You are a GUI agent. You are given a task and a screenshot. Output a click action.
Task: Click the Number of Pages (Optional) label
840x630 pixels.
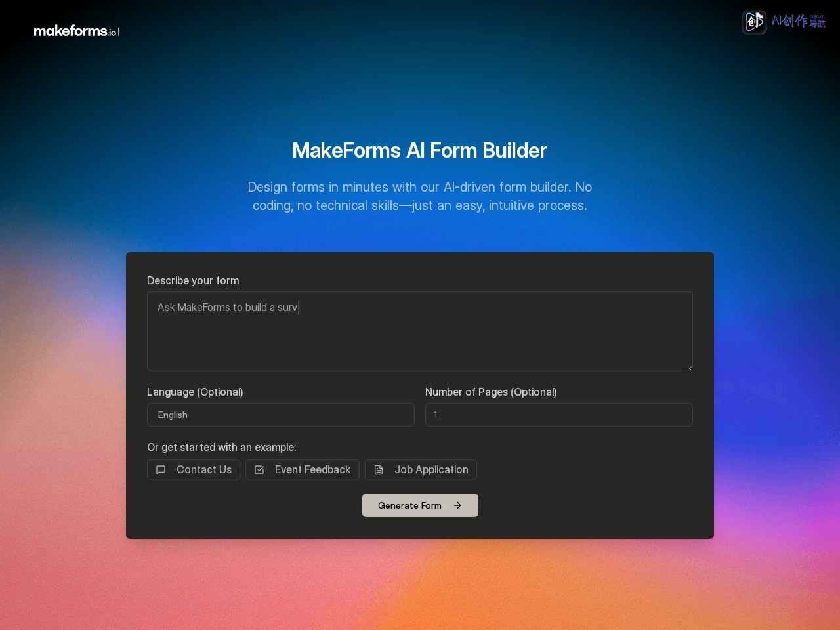[491, 392]
